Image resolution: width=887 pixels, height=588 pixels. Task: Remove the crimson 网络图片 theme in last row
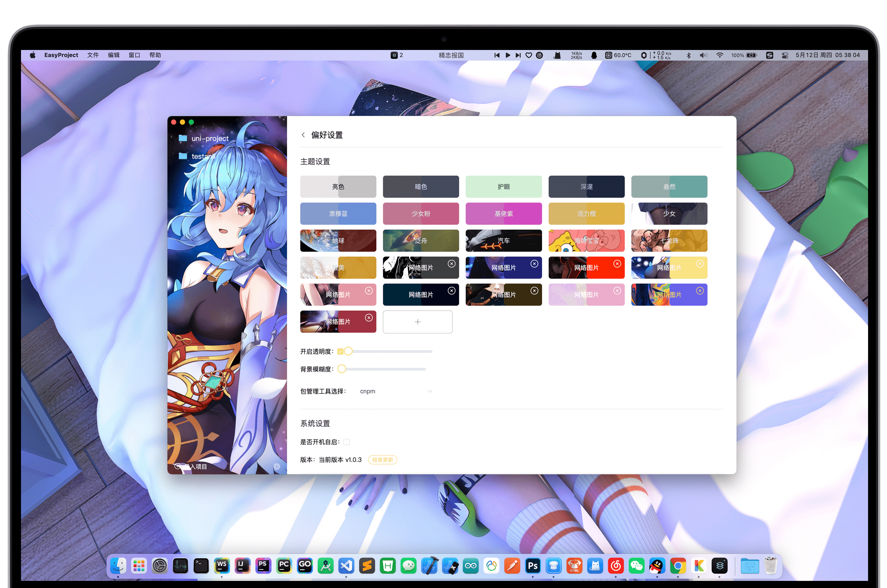tap(369, 318)
